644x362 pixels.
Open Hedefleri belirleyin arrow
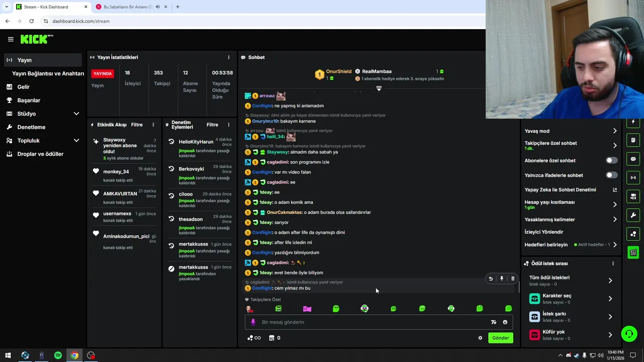(x=615, y=245)
